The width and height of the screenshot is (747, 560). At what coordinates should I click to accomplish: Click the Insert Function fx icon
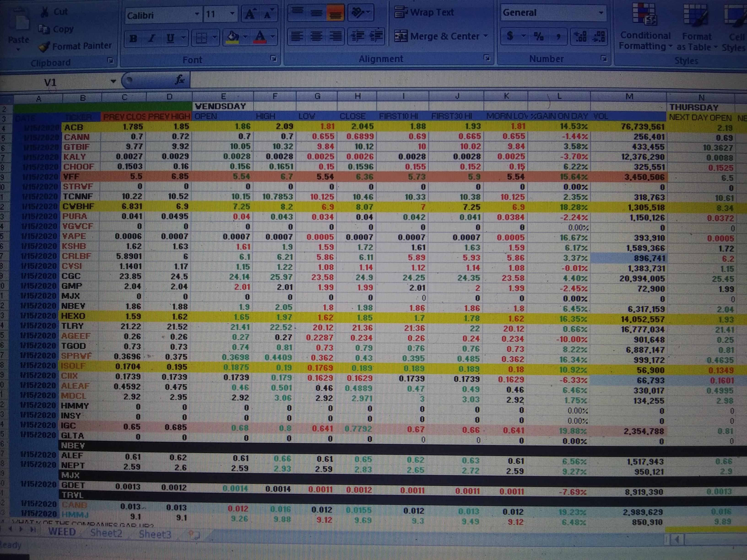coord(180,80)
